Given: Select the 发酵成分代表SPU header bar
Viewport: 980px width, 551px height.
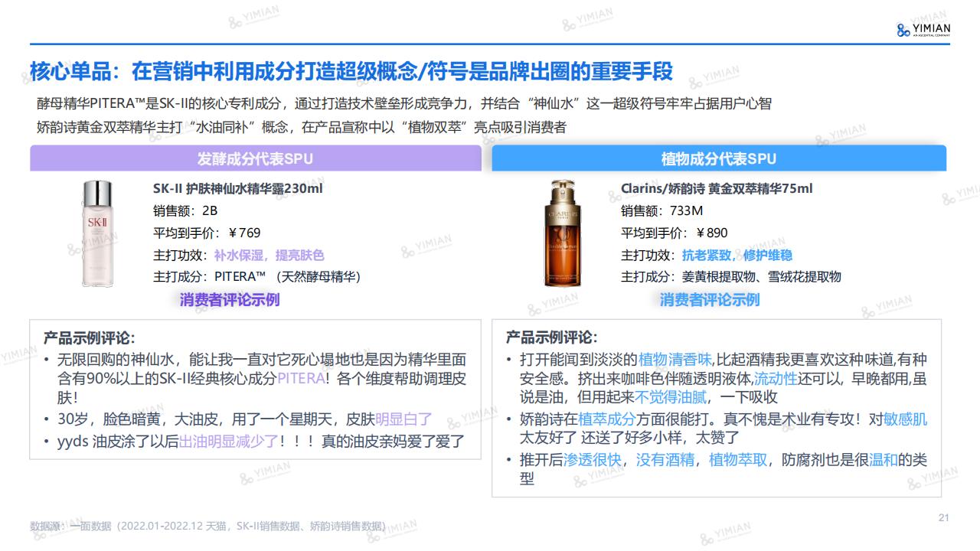Looking at the screenshot, I should click(256, 158).
